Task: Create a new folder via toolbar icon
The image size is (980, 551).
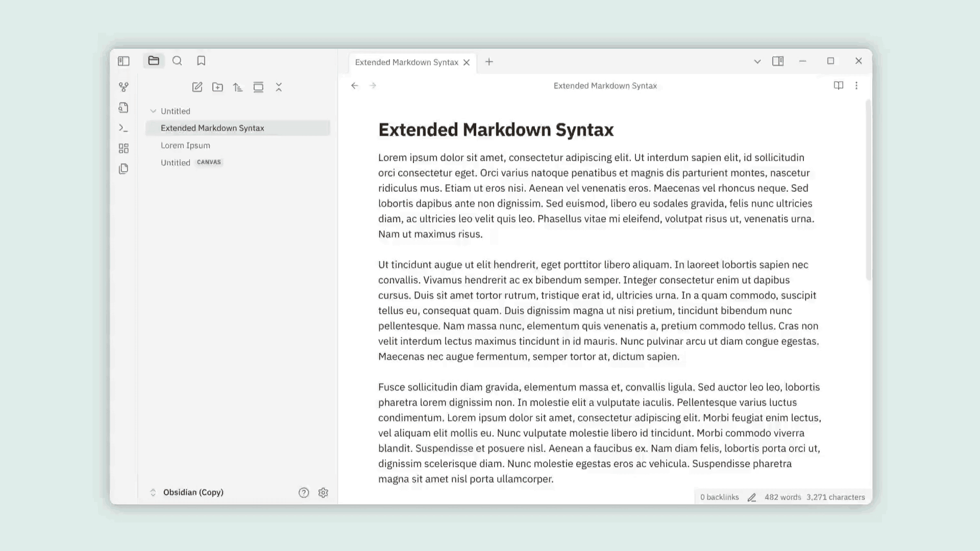Action: click(217, 87)
